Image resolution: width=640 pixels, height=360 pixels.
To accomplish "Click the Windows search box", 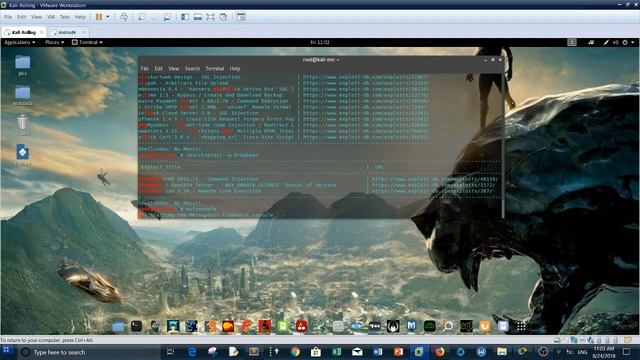I will pyautogui.click(x=88, y=352).
